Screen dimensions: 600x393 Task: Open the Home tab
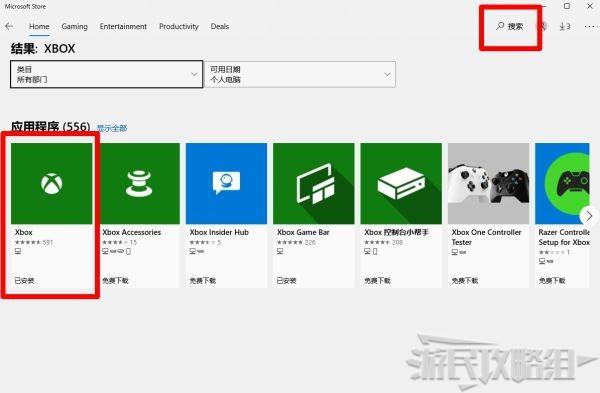coord(39,26)
